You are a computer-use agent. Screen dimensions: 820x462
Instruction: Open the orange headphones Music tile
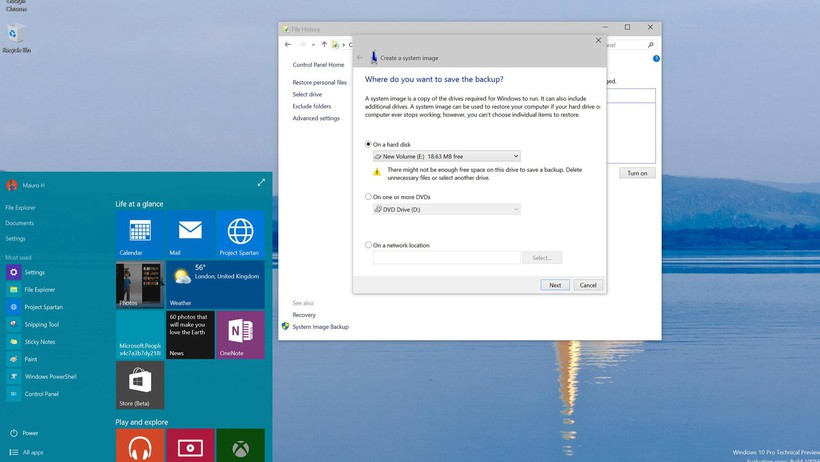tap(140, 445)
